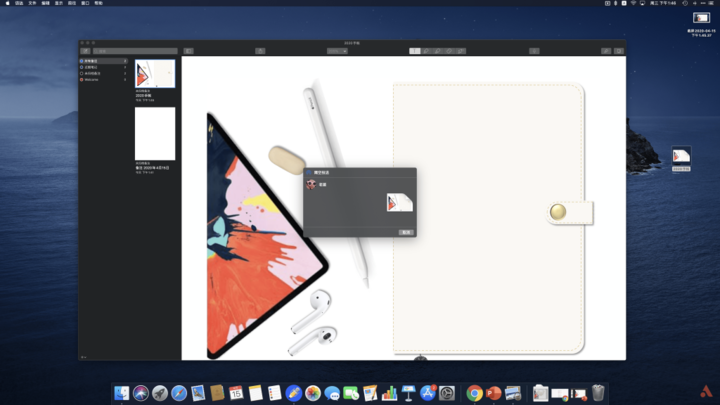Open System Preferences gear in Dock

pos(447,393)
